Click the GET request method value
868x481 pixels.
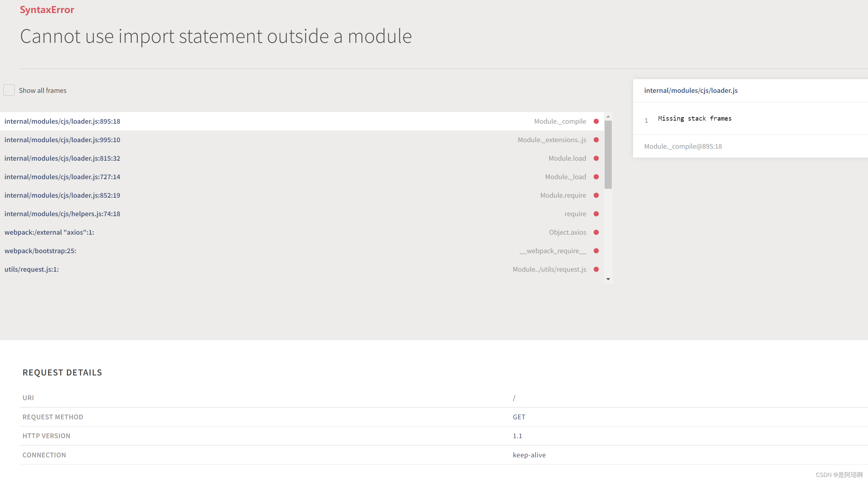click(x=519, y=417)
